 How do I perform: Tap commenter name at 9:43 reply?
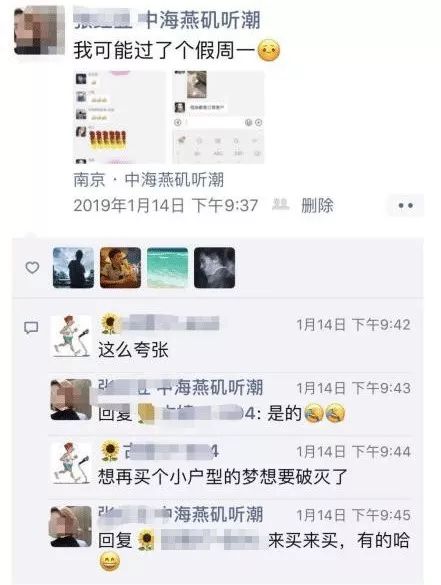[181, 387]
